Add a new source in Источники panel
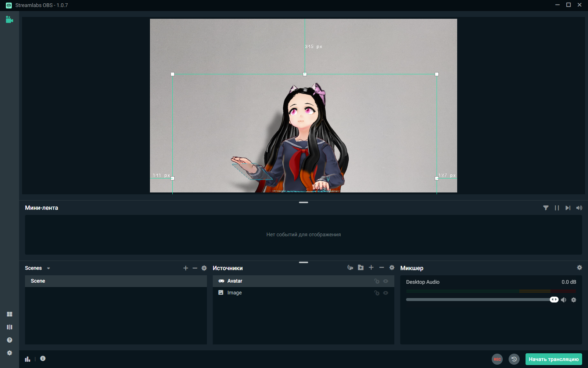588x368 pixels. 371,268
